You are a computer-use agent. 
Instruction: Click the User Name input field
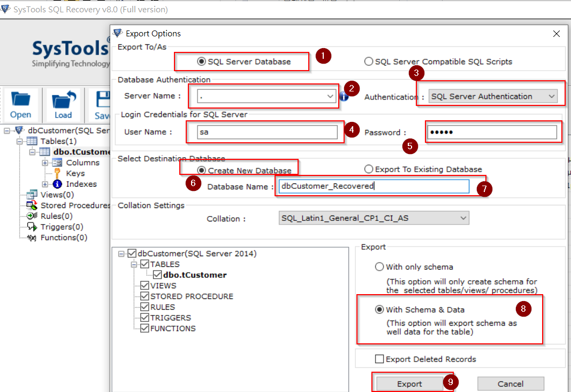[267, 132]
